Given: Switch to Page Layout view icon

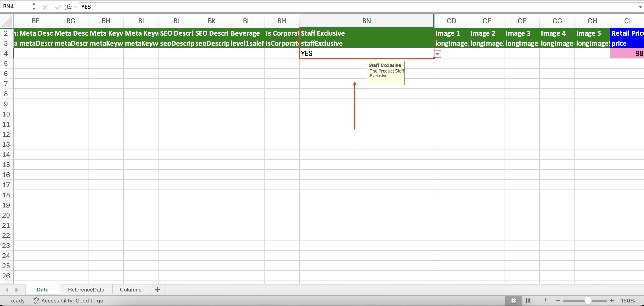Looking at the screenshot, I should [x=529, y=301].
